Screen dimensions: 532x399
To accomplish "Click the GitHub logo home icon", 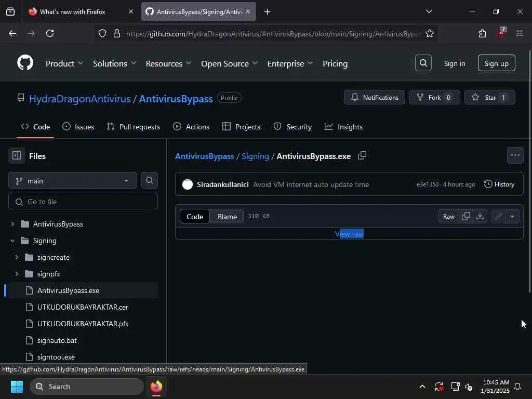I will click(25, 63).
